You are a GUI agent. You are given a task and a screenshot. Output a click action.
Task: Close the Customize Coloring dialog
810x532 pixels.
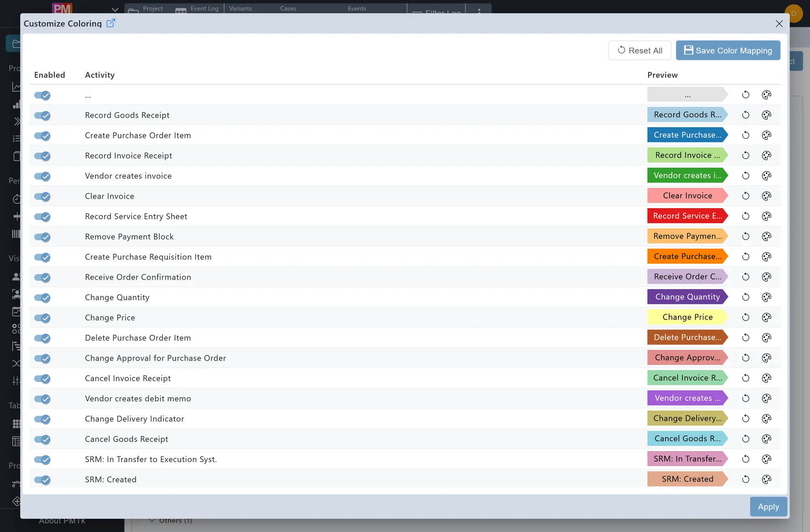(x=779, y=23)
